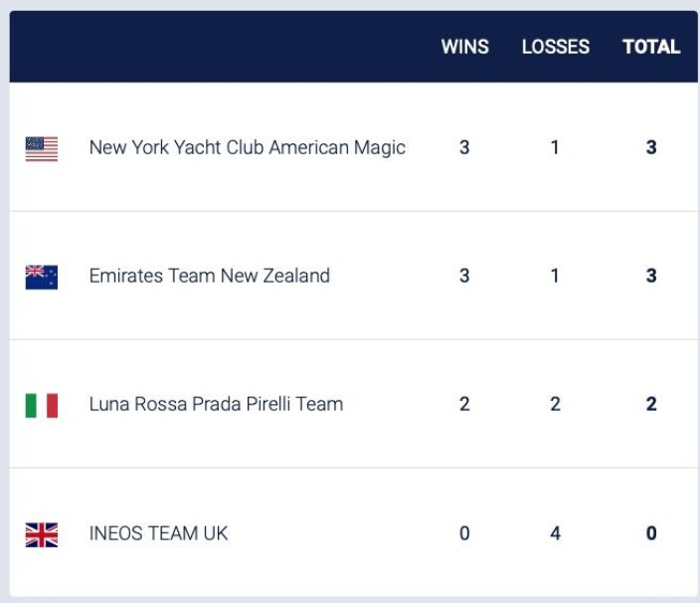Screen dimensions: 700x603
Task: Click the Italy flag icon
Action: [42, 406]
